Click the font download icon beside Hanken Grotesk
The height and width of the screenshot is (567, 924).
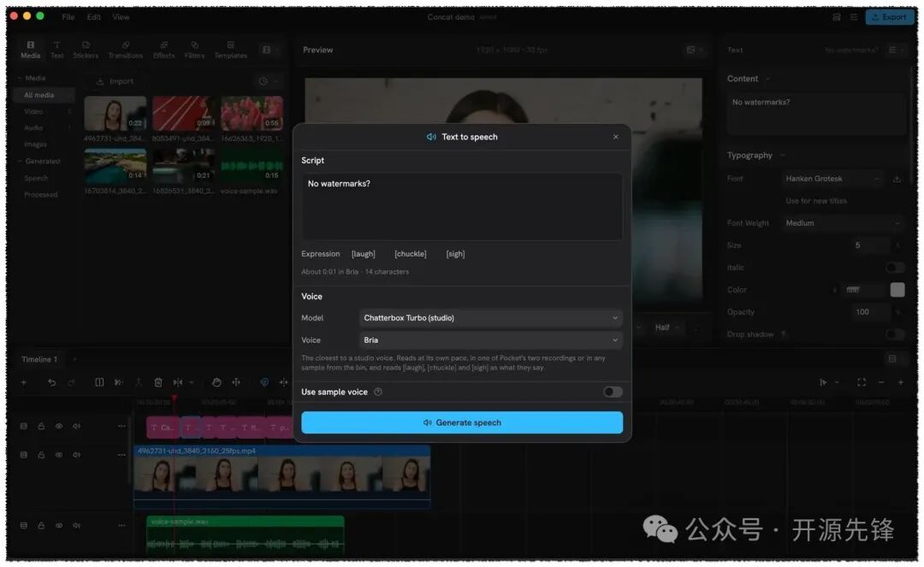tap(897, 179)
